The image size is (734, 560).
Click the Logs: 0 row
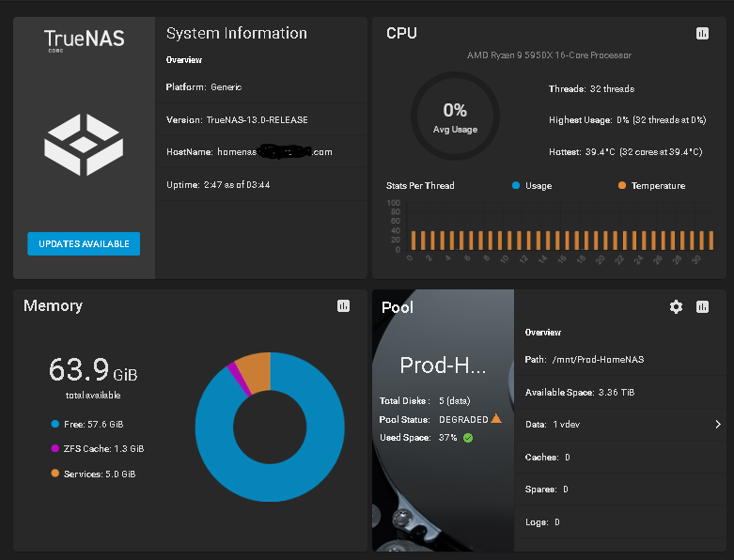pyautogui.click(x=620, y=522)
